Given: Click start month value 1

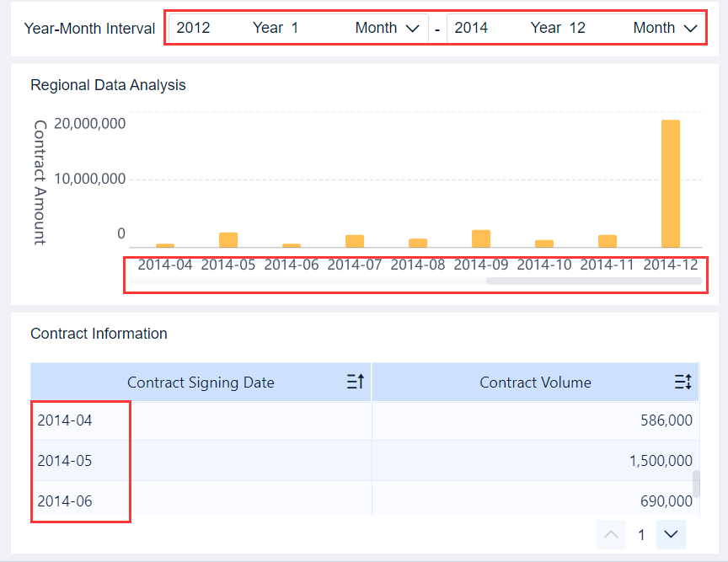Looking at the screenshot, I should pyautogui.click(x=295, y=28).
